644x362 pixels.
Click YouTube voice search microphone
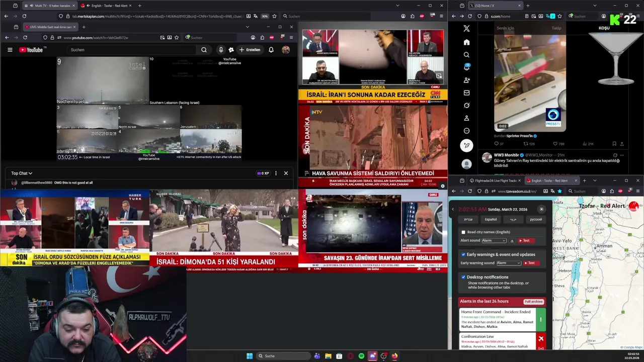pyautogui.click(x=220, y=50)
